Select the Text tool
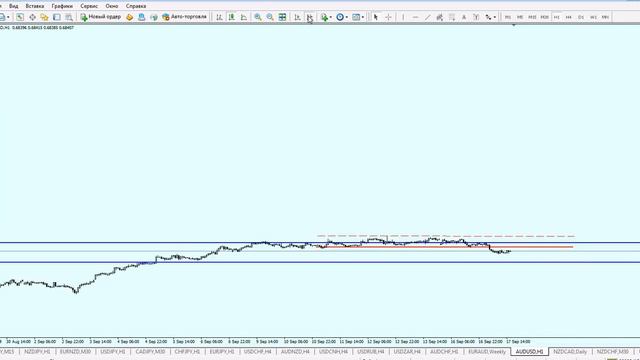The height and width of the screenshot is (360, 640). point(464,17)
